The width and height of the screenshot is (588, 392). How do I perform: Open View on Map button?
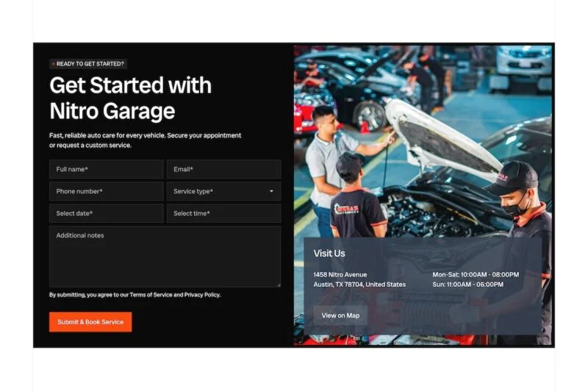pyautogui.click(x=340, y=316)
